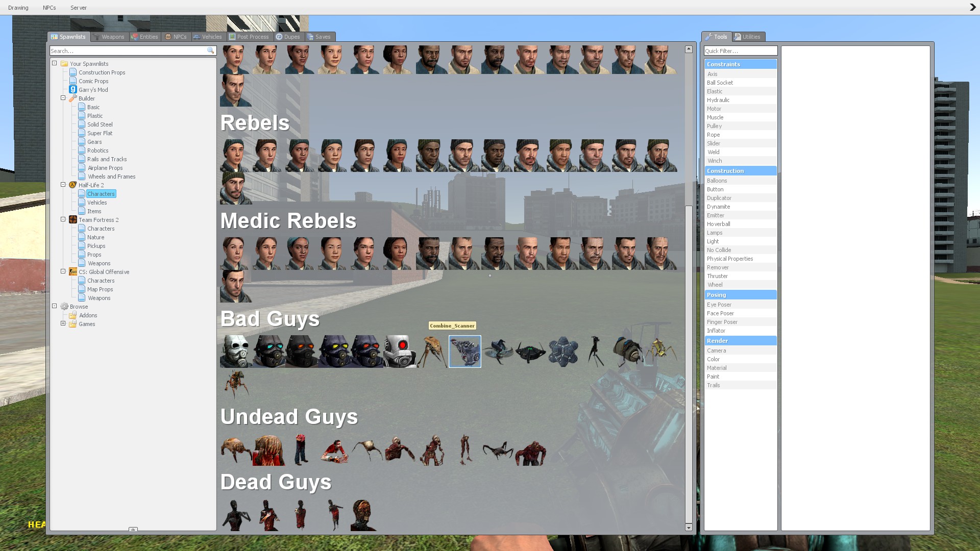
Task: Open the Weapons tab
Action: [109, 37]
